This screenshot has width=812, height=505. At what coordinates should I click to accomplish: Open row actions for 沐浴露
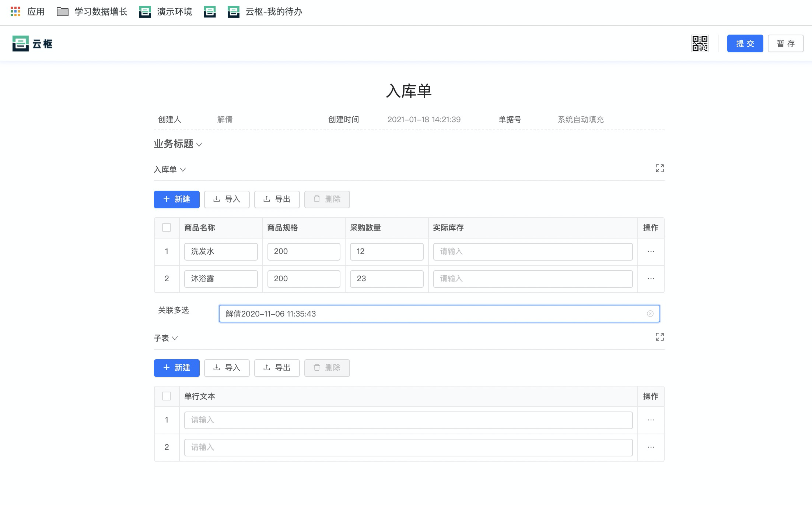[651, 279]
